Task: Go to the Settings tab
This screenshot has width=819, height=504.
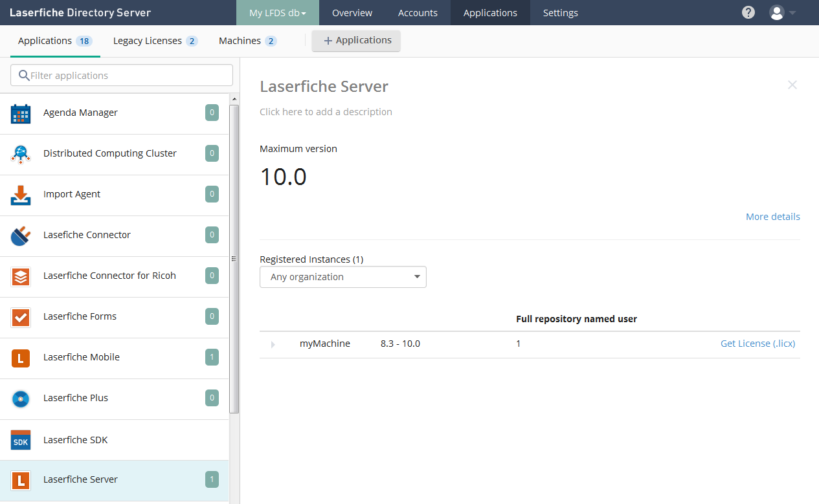Action: [x=561, y=13]
